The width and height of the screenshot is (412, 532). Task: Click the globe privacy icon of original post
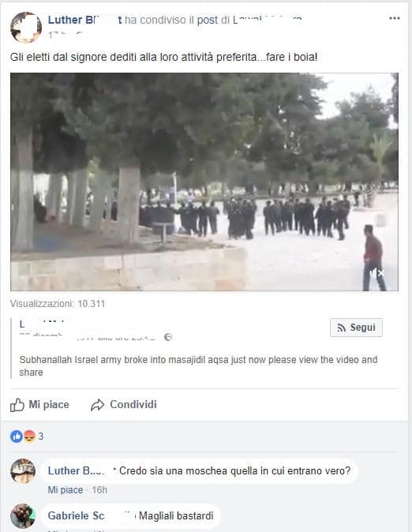point(168,337)
